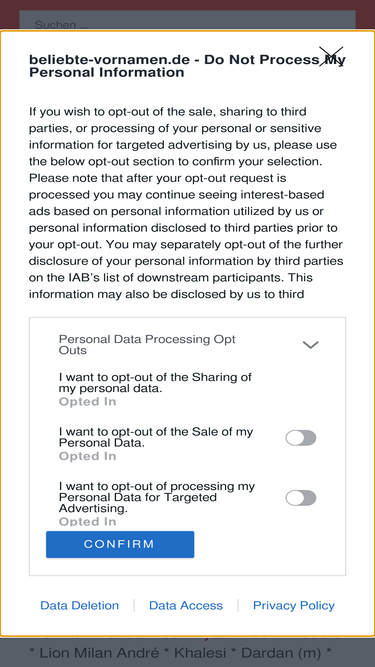The width and height of the screenshot is (375, 667).
Task: Open the Data Deletion link
Action: coord(80,605)
